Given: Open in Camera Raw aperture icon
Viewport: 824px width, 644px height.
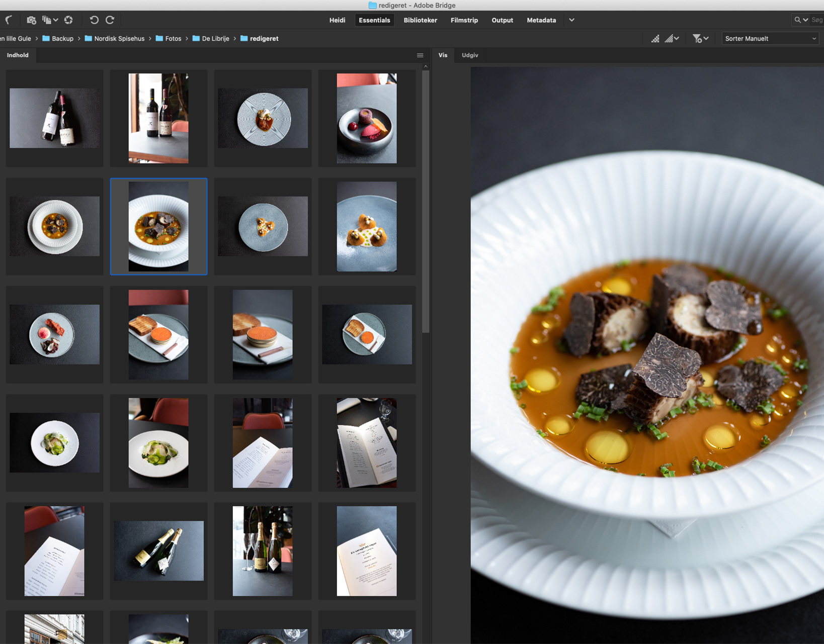Looking at the screenshot, I should point(68,20).
